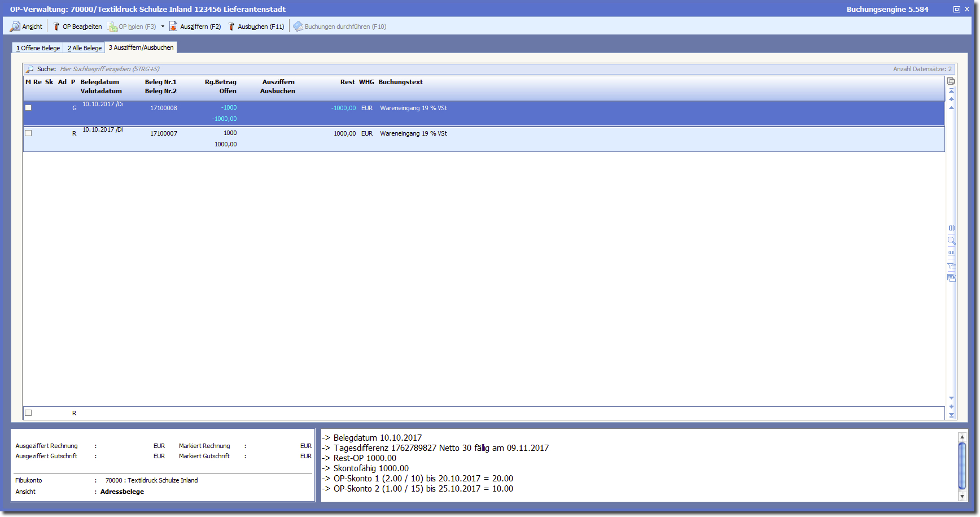Image resolution: width=980 pixels, height=517 pixels.
Task: Jump to first record with top arrow icon
Action: tap(951, 90)
